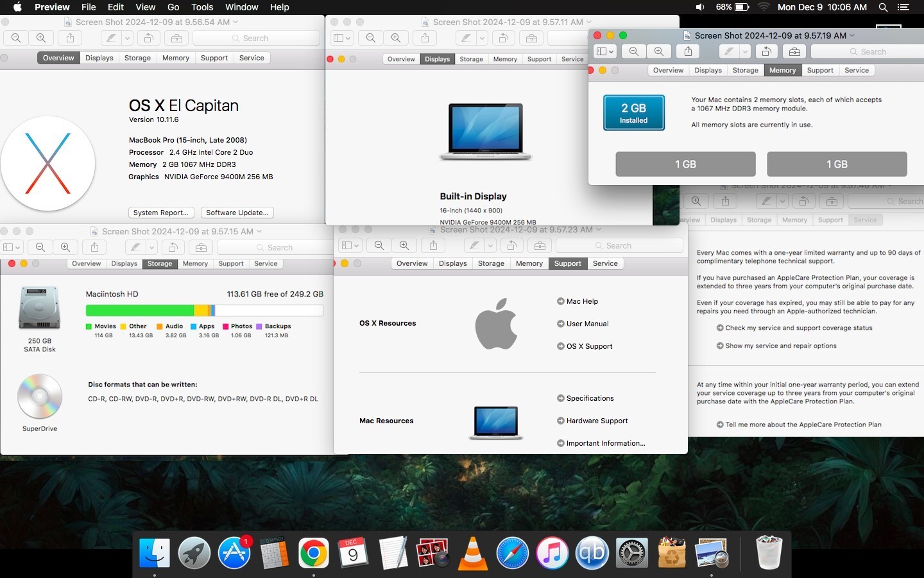The image size is (924, 578).
Task: Rotate the 9.57.23 AM screenshot left
Action: [x=511, y=245]
